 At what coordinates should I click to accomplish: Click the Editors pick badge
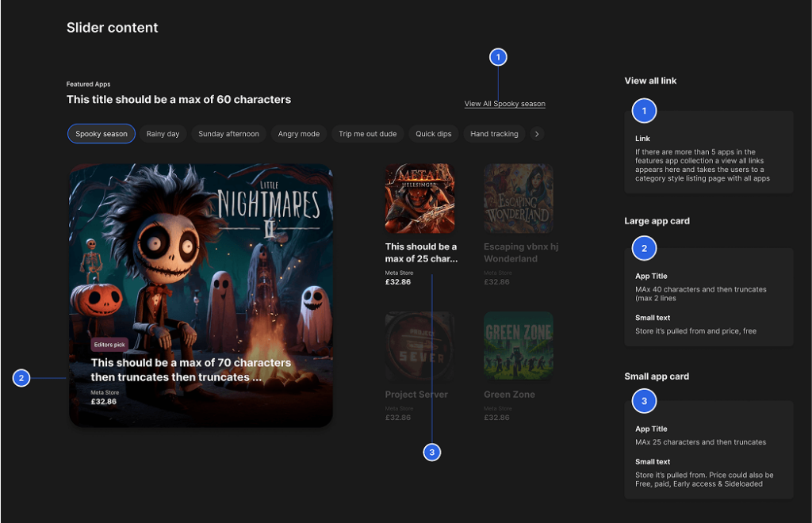click(109, 345)
